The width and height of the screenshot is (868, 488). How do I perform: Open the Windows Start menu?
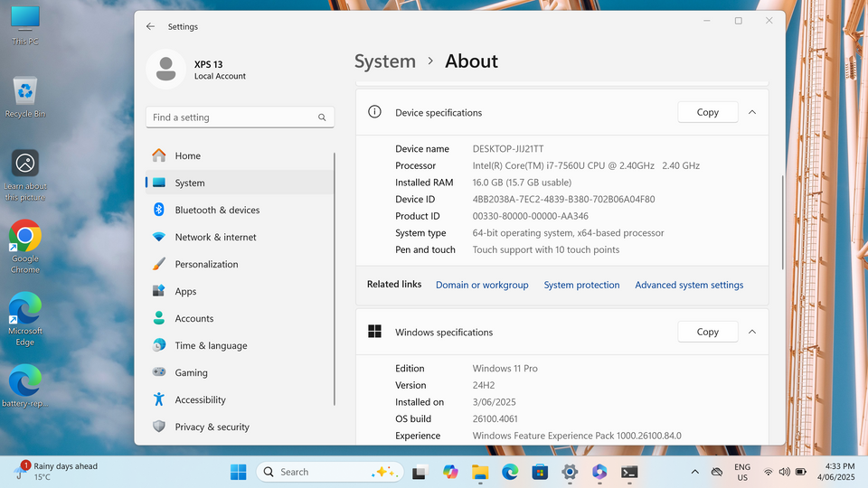(x=238, y=472)
